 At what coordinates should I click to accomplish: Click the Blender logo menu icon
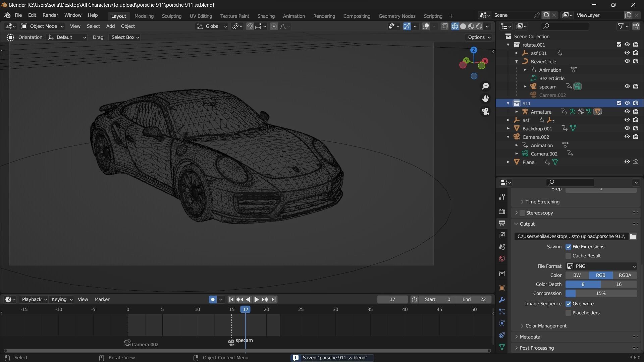click(x=7, y=15)
